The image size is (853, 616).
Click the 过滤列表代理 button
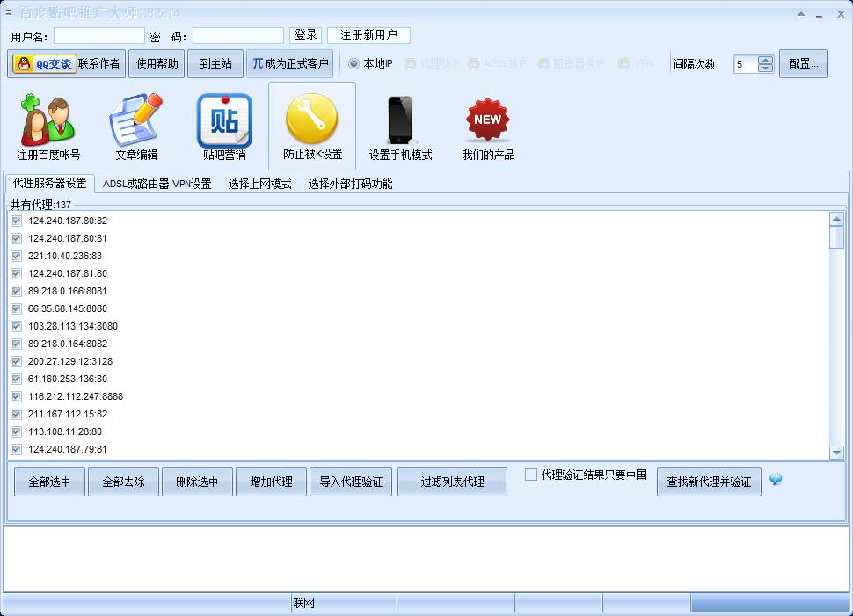tap(453, 482)
